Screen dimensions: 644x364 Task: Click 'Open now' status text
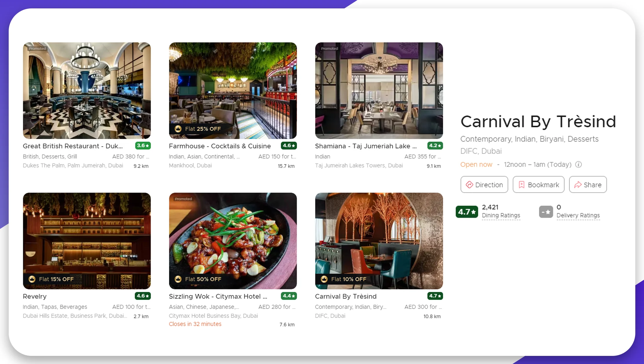coord(476,164)
